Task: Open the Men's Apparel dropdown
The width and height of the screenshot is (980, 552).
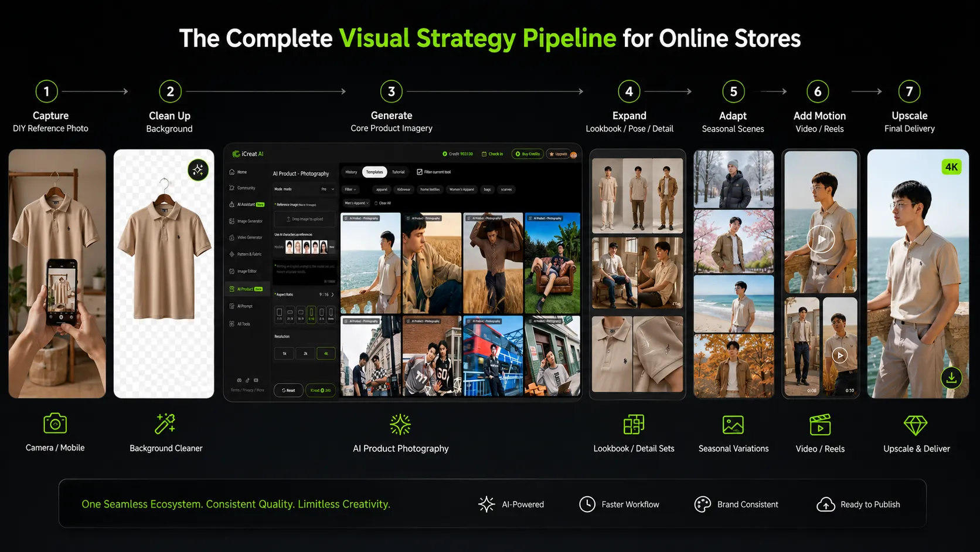Action: [356, 203]
